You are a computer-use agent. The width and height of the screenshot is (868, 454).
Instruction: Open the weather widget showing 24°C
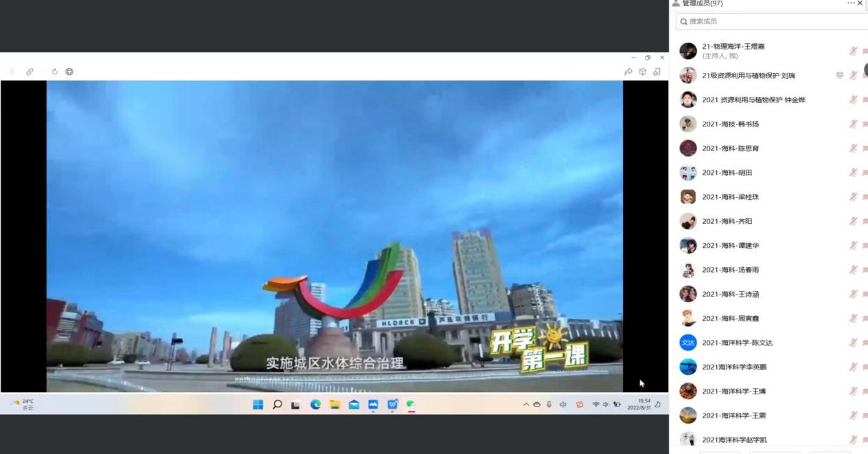click(22, 405)
